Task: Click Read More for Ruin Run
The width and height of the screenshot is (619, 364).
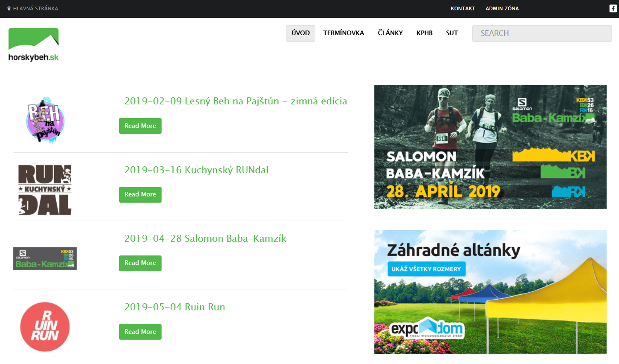Action: tap(140, 332)
